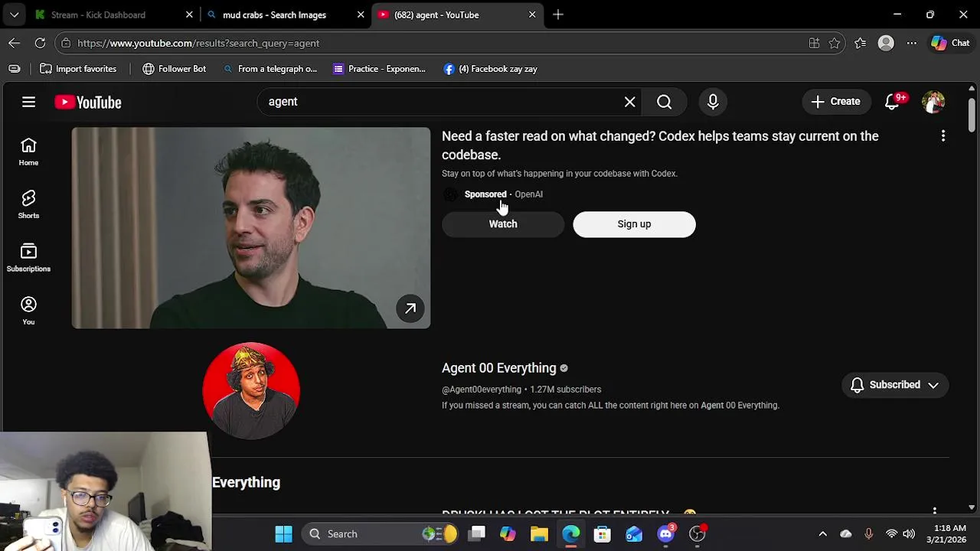Open the Microsoft Store from the taskbar
This screenshot has width=980, height=551.
603,533
